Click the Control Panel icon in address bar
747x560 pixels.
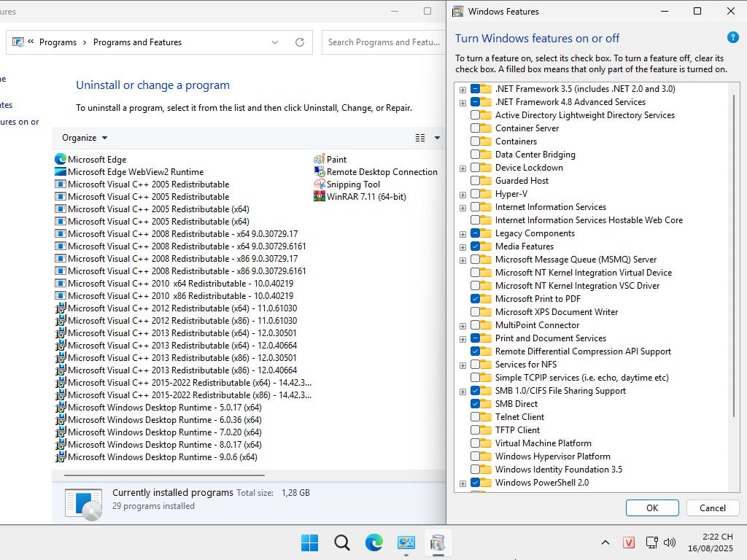click(18, 42)
